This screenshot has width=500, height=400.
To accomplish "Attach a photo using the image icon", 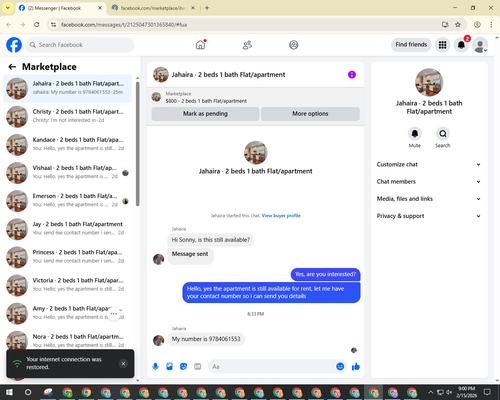I will point(170,367).
